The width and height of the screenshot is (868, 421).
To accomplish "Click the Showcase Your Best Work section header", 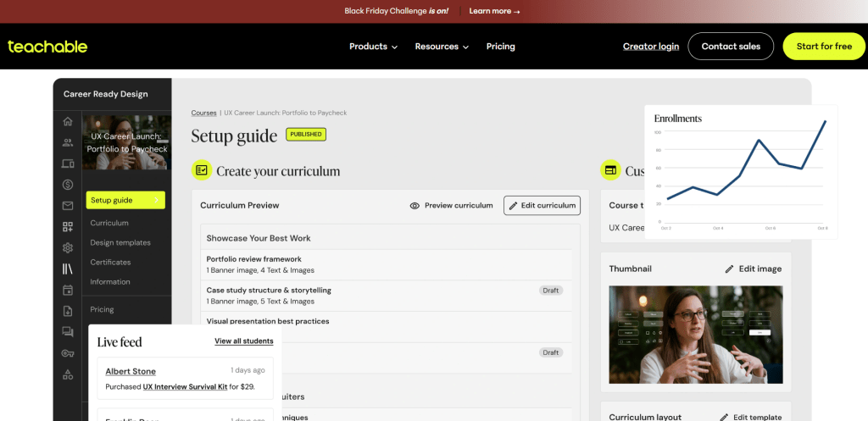I will (x=259, y=238).
